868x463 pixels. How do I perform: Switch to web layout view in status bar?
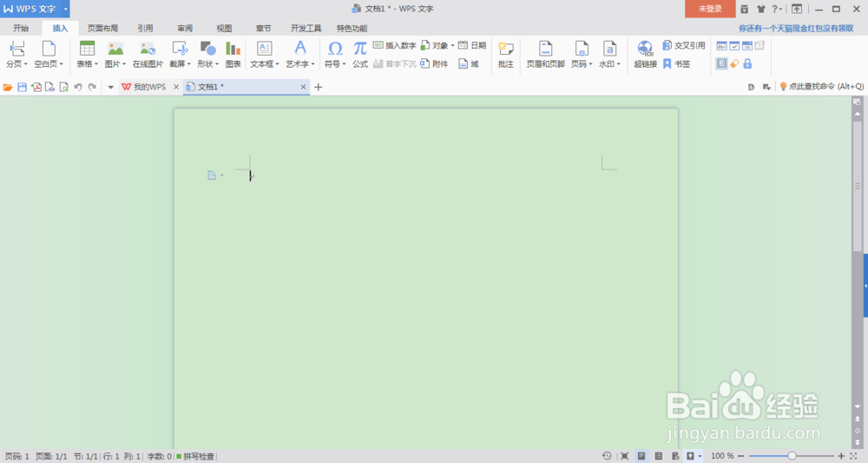(675, 456)
